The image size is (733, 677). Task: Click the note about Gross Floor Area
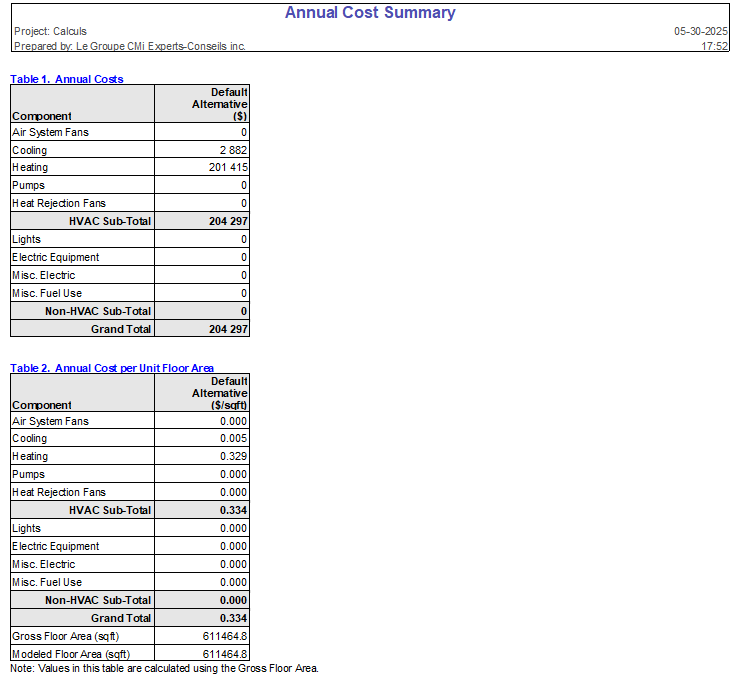click(x=164, y=668)
